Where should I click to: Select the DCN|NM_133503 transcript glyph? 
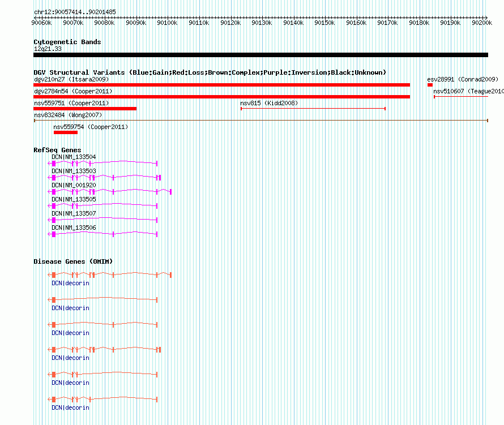[x=104, y=178]
